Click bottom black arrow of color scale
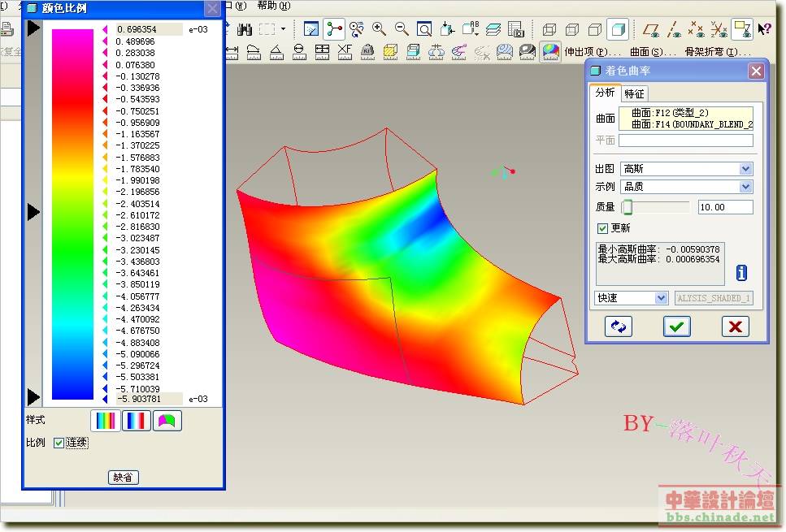 coord(33,396)
